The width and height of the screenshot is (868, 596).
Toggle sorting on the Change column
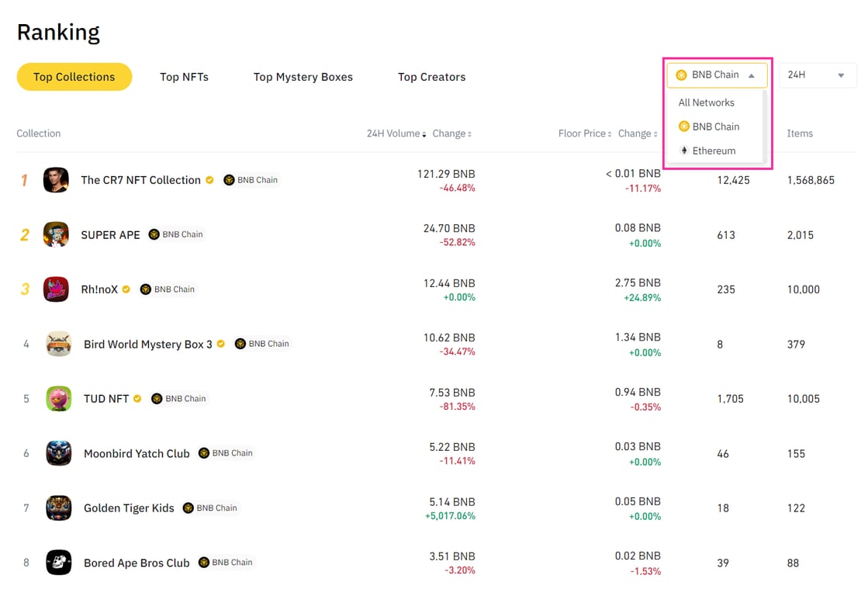point(451,133)
